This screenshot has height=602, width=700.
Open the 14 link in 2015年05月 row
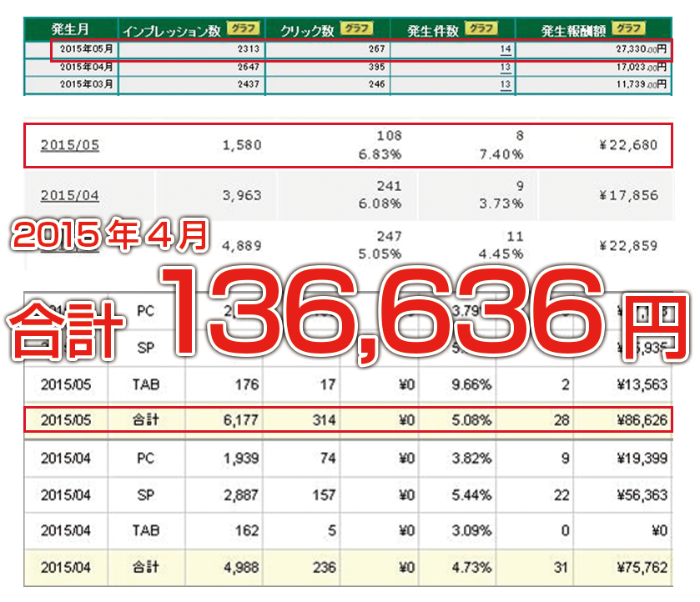505,50
